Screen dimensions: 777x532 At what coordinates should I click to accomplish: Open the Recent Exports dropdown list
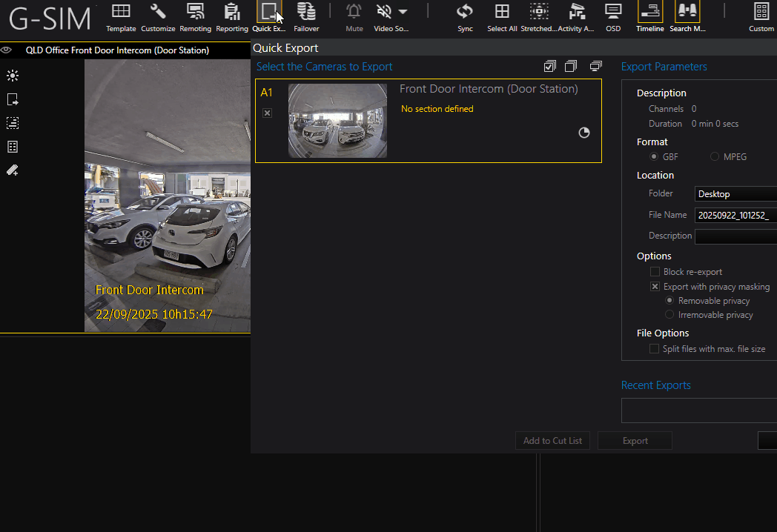point(698,410)
